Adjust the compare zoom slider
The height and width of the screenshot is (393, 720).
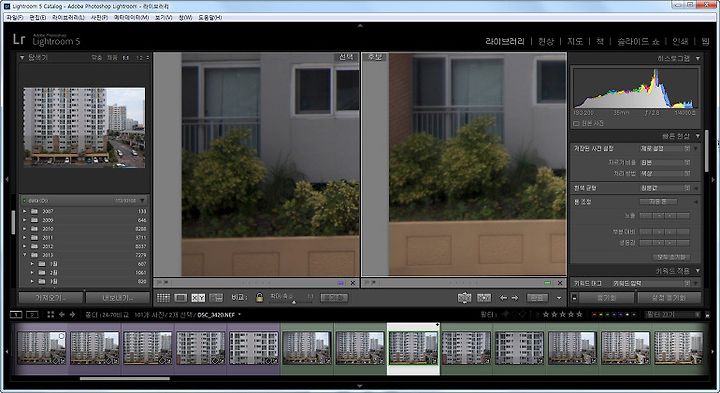coord(292,302)
